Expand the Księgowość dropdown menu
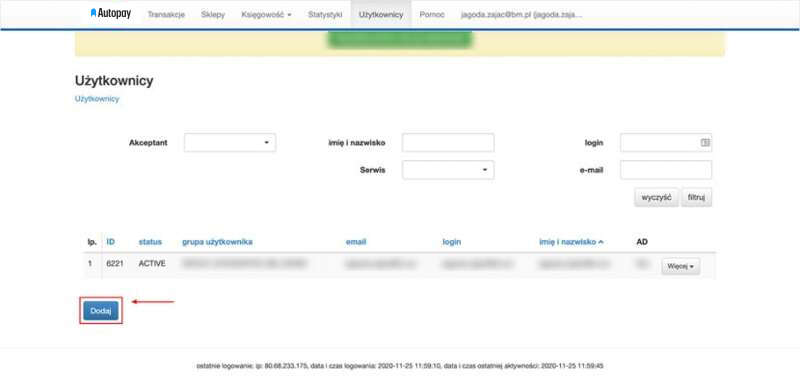The image size is (800, 382). coord(266,15)
